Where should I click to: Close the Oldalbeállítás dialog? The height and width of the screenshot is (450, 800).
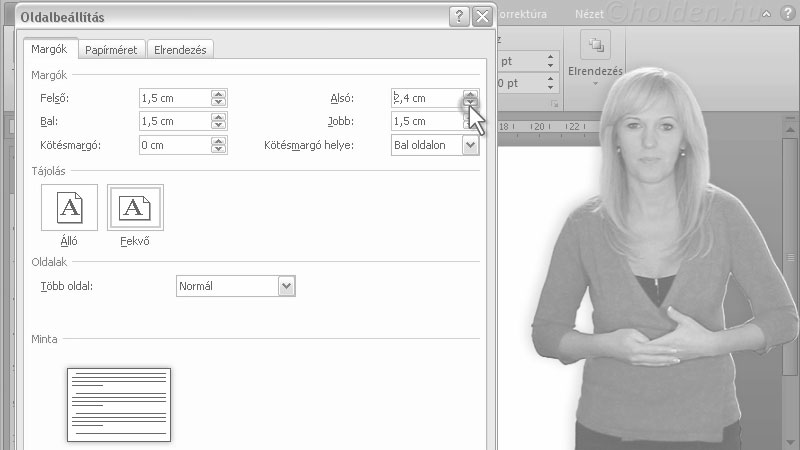point(482,16)
